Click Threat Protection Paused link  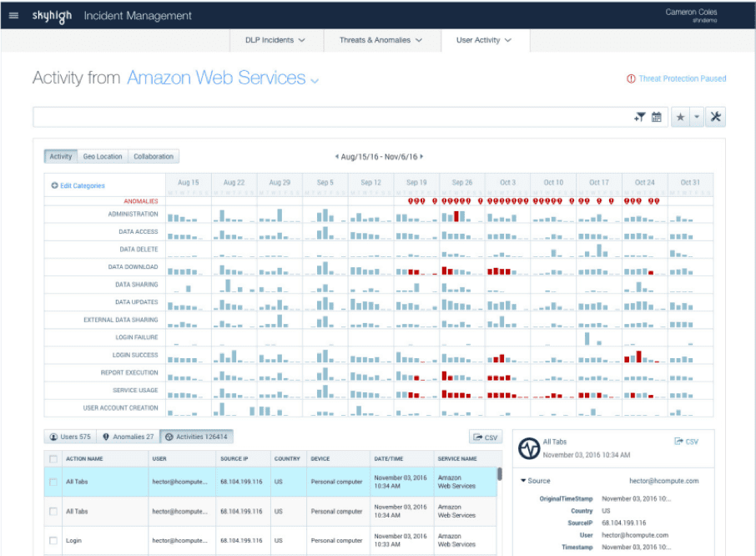tap(683, 78)
